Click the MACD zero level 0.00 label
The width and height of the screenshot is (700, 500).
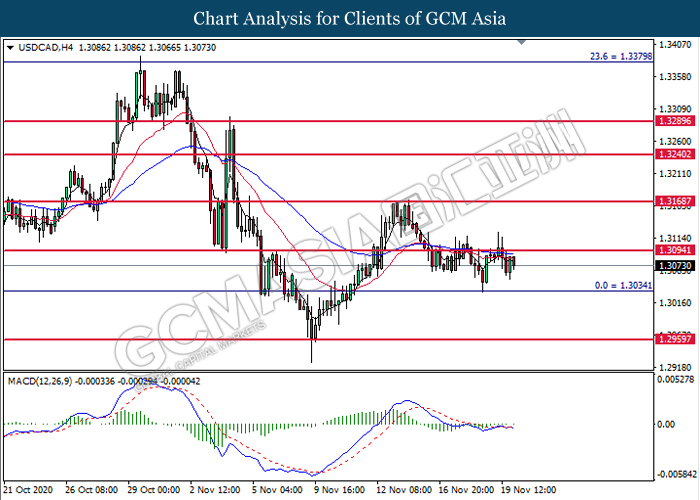[x=666, y=424]
